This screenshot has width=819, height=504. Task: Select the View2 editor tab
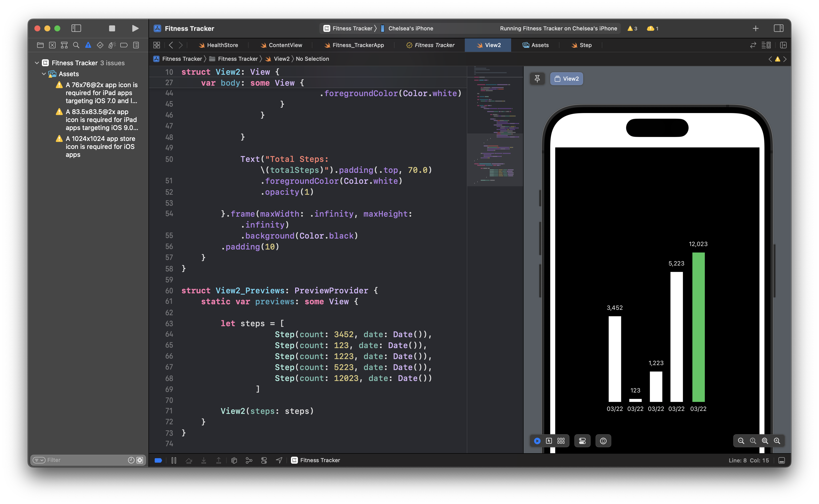coord(488,45)
